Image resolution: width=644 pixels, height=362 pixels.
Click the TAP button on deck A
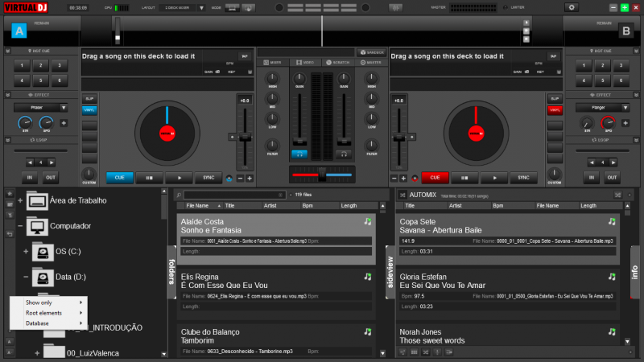[245, 56]
